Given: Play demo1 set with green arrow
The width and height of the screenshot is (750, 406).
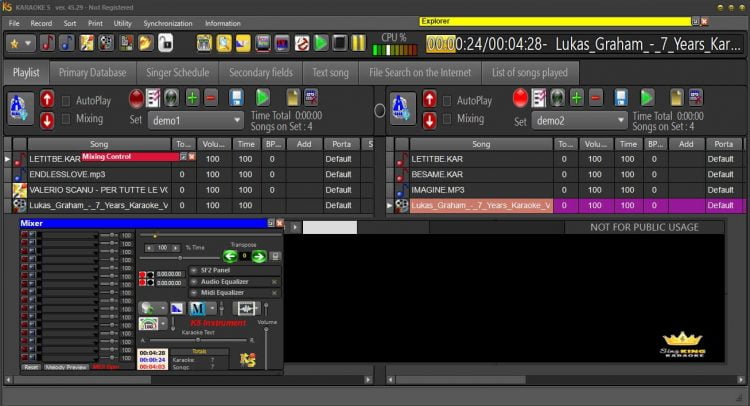Looking at the screenshot, I should 262,98.
